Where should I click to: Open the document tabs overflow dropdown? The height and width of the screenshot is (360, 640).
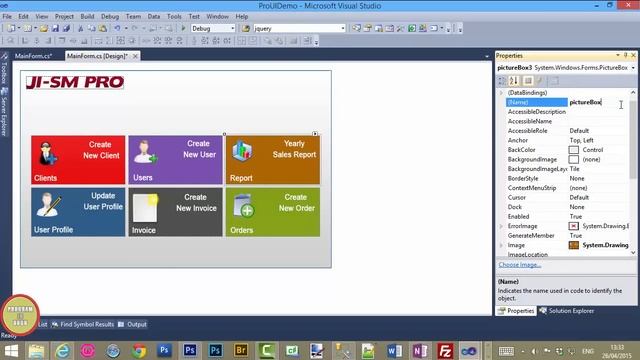click(x=487, y=56)
